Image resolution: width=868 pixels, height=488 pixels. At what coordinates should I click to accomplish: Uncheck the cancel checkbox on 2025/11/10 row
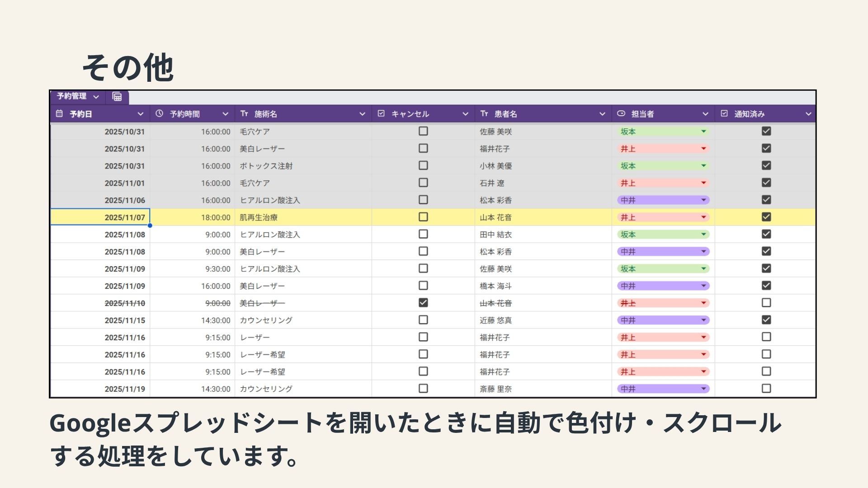pos(423,303)
